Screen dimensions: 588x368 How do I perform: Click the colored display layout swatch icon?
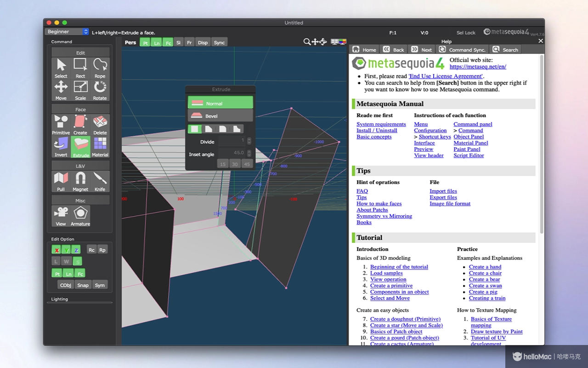pyautogui.click(x=343, y=42)
